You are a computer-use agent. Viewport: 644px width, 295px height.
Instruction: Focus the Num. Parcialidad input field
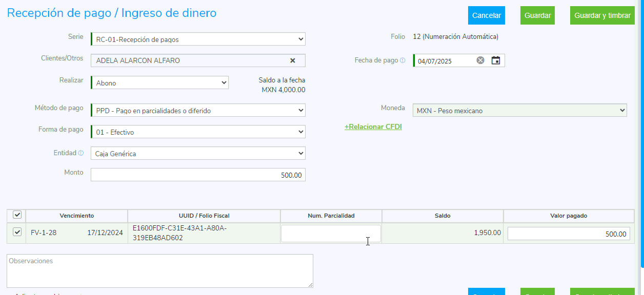[x=331, y=234]
